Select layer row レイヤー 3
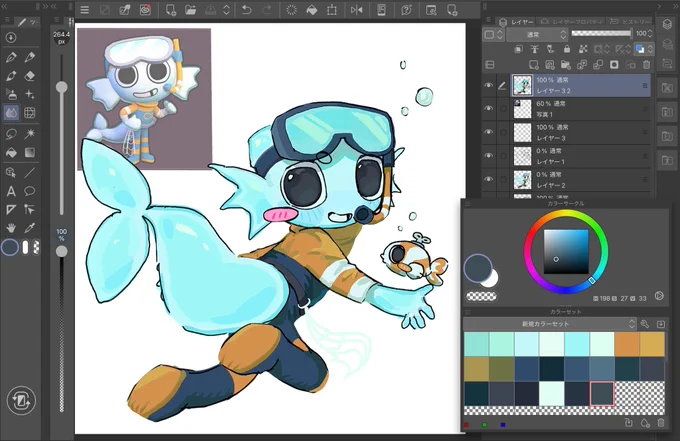Image resolution: width=680 pixels, height=441 pixels. [581, 132]
